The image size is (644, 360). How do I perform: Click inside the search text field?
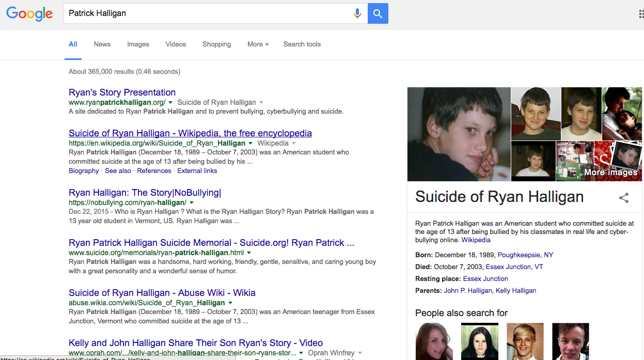(207, 13)
